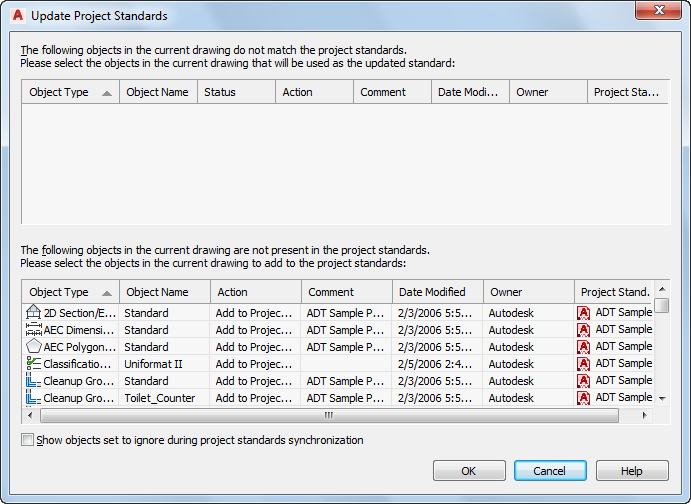This screenshot has width=691, height=504.
Task: Cancel the Update Project Standards dialog
Action: 550,471
